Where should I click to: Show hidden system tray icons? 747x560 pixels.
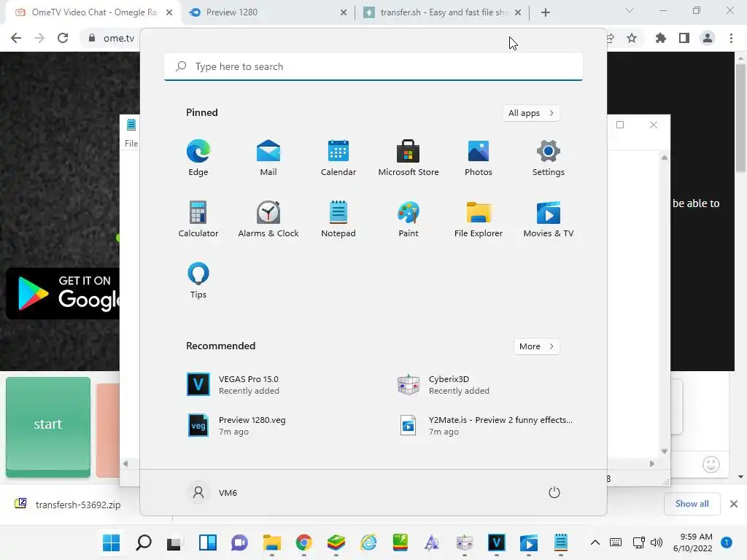click(595, 542)
